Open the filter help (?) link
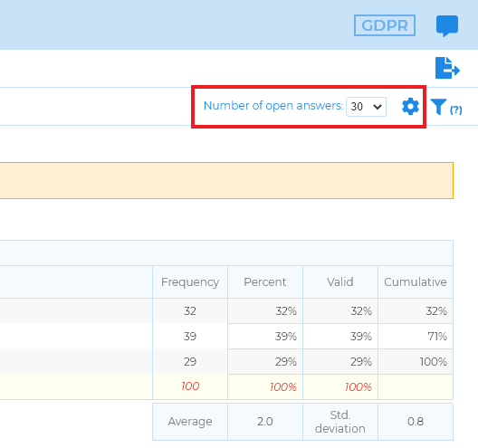This screenshot has width=478, height=448. click(456, 110)
